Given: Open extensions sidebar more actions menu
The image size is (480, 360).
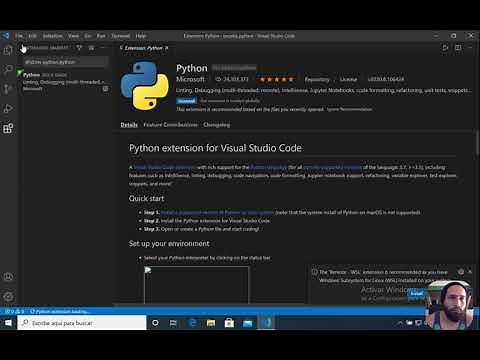Looking at the screenshot, I should click(x=102, y=48).
